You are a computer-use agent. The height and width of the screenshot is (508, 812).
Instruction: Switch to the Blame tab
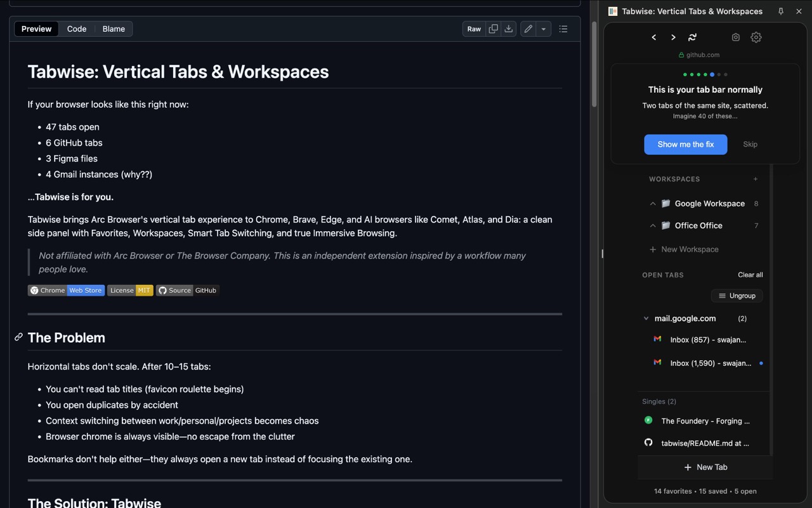click(114, 29)
